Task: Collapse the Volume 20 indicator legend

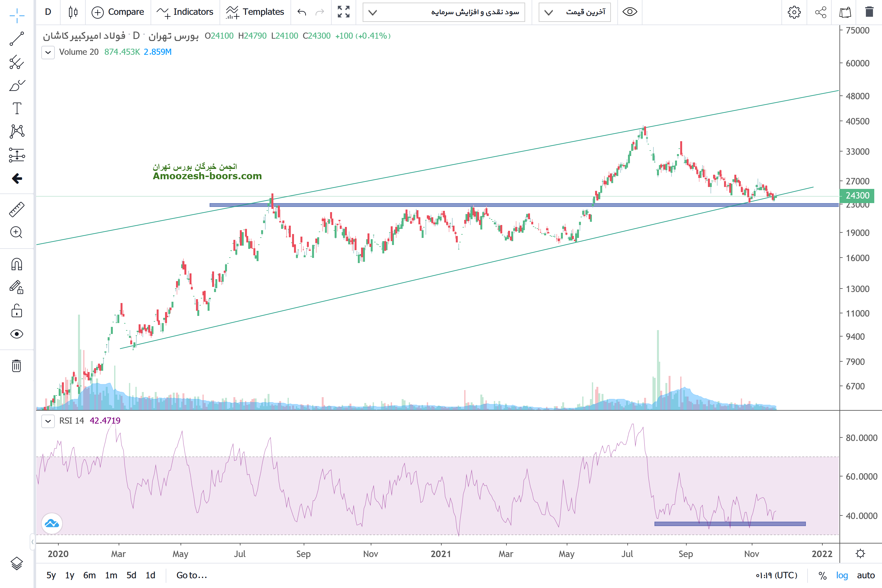Action: (x=48, y=52)
